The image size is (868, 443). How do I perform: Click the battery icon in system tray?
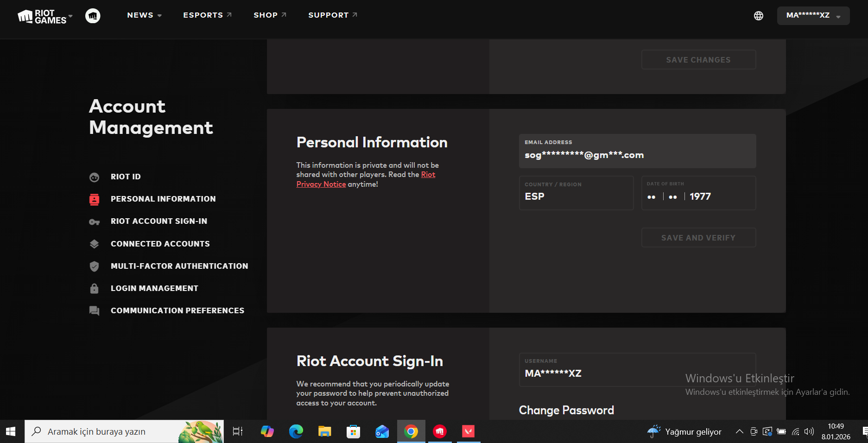[781, 432]
